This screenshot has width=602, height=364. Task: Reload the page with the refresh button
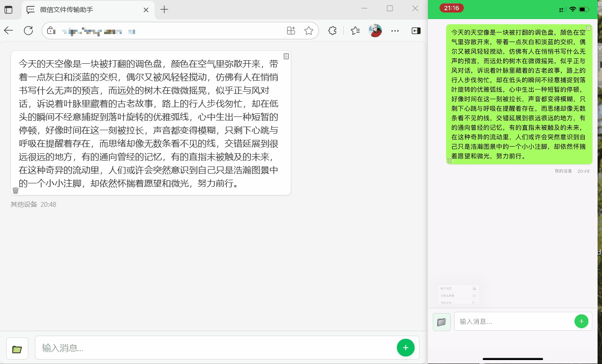[28, 31]
